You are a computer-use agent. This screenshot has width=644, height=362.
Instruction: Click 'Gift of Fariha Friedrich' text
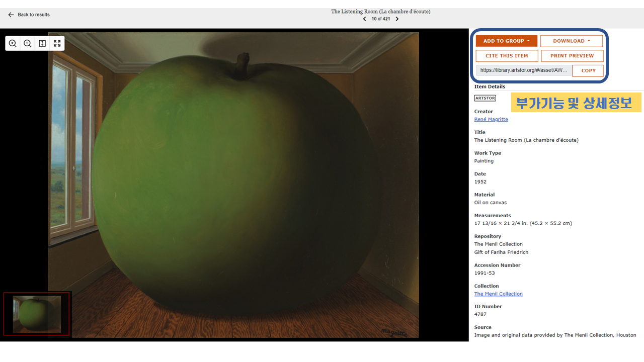(x=501, y=252)
